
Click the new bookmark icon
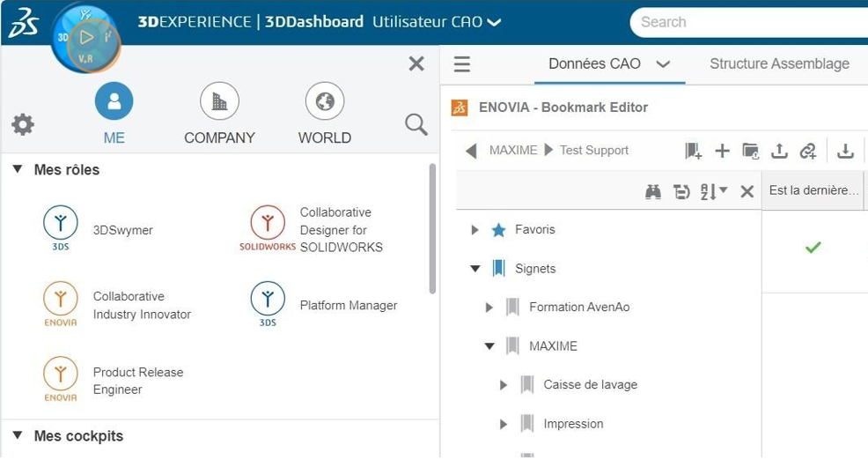click(693, 151)
